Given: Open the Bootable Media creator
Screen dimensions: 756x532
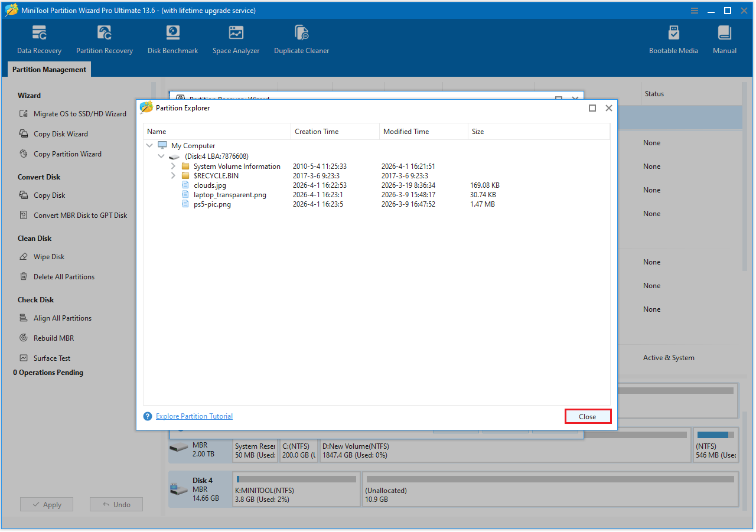Looking at the screenshot, I should coord(673,38).
